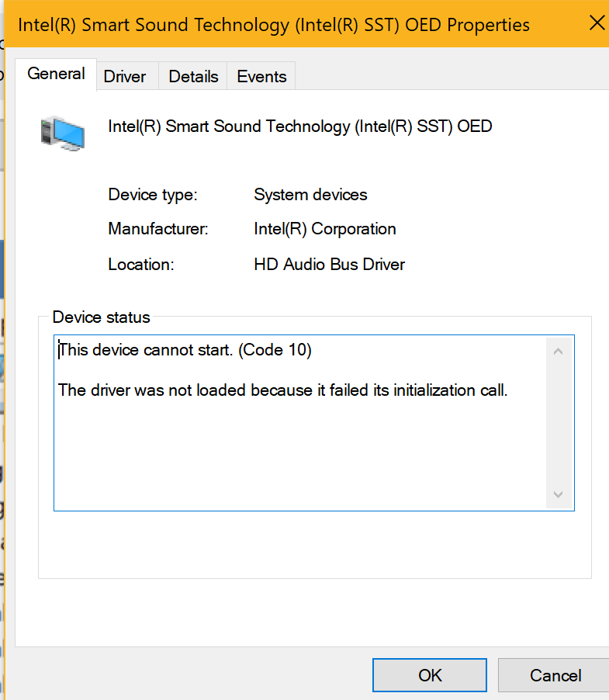This screenshot has height=700, width=609.
Task: Click the "Device status" group label
Action: [102, 317]
